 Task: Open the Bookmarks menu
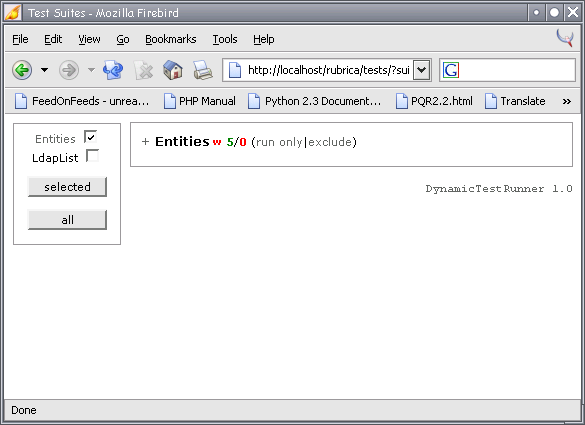171,39
